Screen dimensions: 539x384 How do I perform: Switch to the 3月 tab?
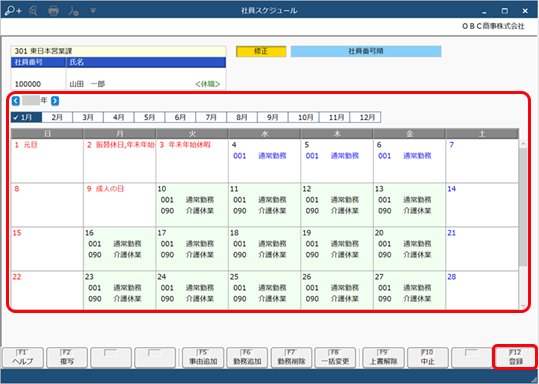[x=88, y=117]
